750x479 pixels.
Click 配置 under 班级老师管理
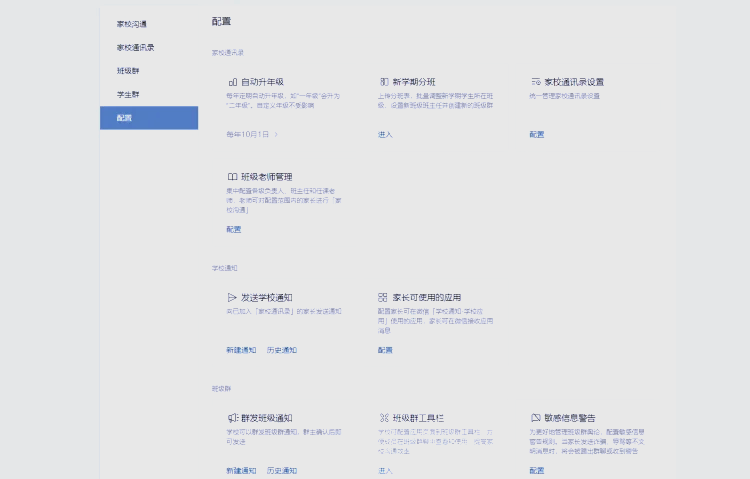click(233, 229)
